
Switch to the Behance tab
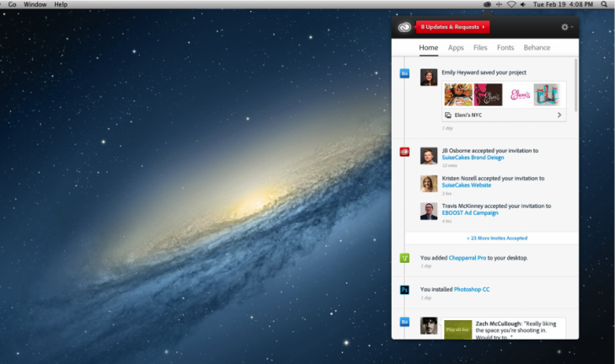tap(537, 47)
